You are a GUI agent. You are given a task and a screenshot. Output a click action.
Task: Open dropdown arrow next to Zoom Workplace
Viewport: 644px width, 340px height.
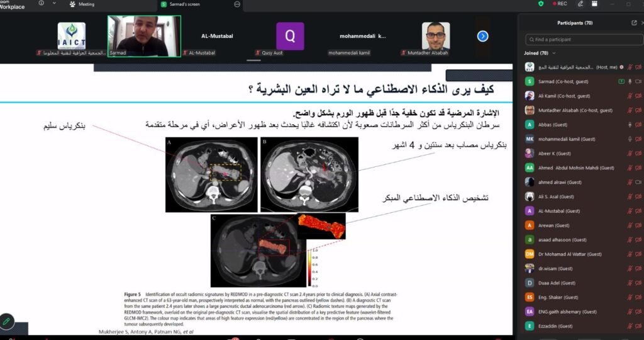click(x=55, y=3)
